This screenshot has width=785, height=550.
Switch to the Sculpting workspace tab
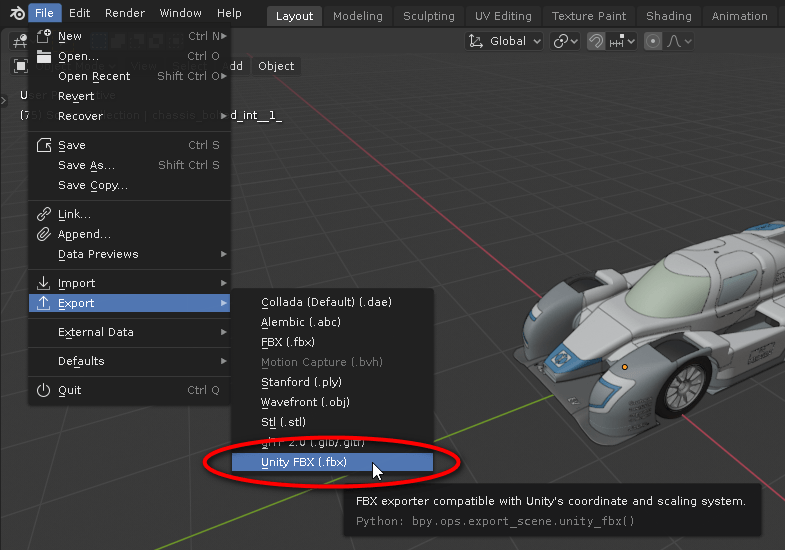[x=429, y=16]
